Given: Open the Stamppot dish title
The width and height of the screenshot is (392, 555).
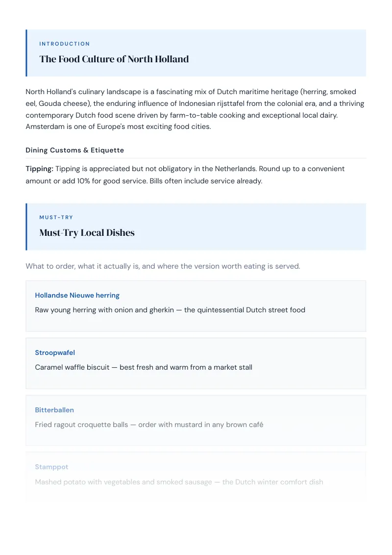Looking at the screenshot, I should [51, 467].
